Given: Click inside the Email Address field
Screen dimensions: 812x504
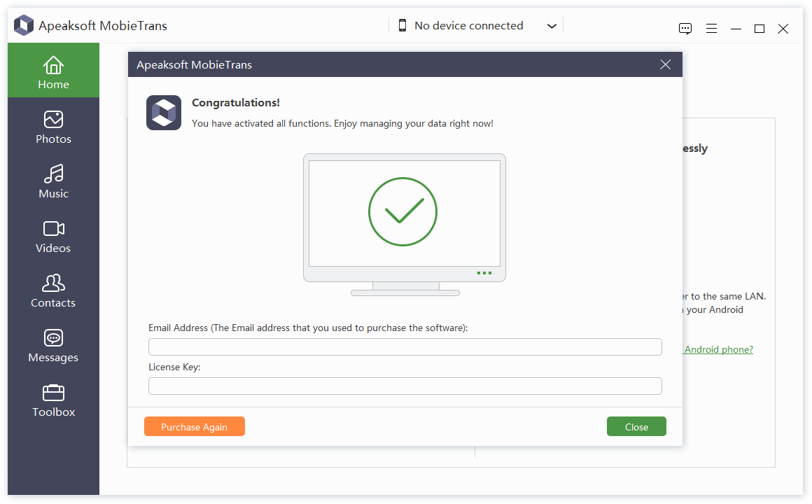Looking at the screenshot, I should tap(405, 346).
